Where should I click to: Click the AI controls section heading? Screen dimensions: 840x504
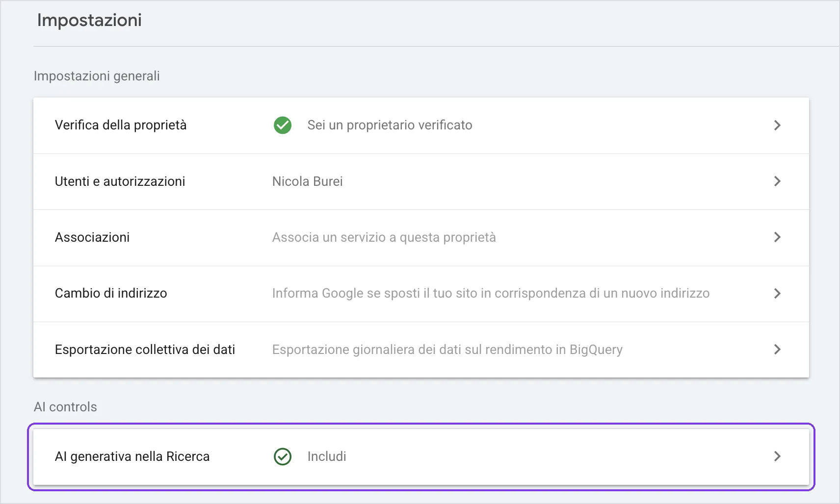65,407
